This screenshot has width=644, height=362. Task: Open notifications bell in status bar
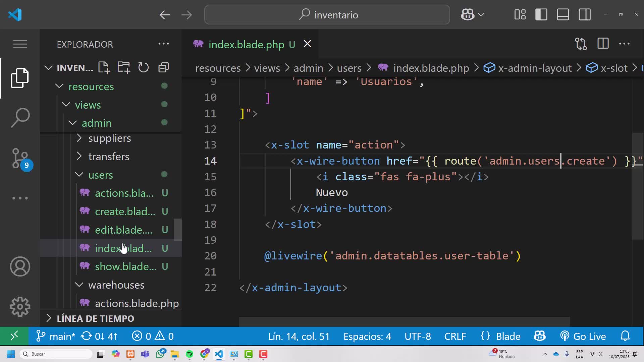coord(625,336)
